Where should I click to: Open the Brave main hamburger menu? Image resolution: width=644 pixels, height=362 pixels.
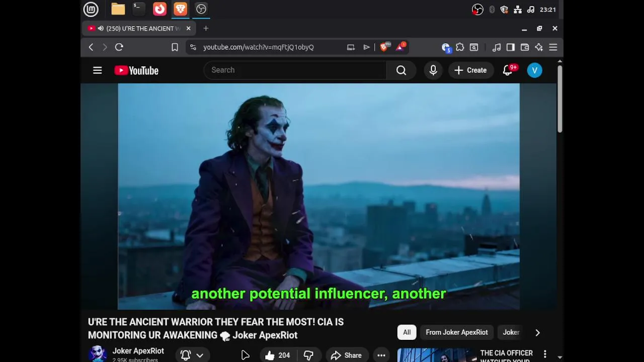pos(553,47)
